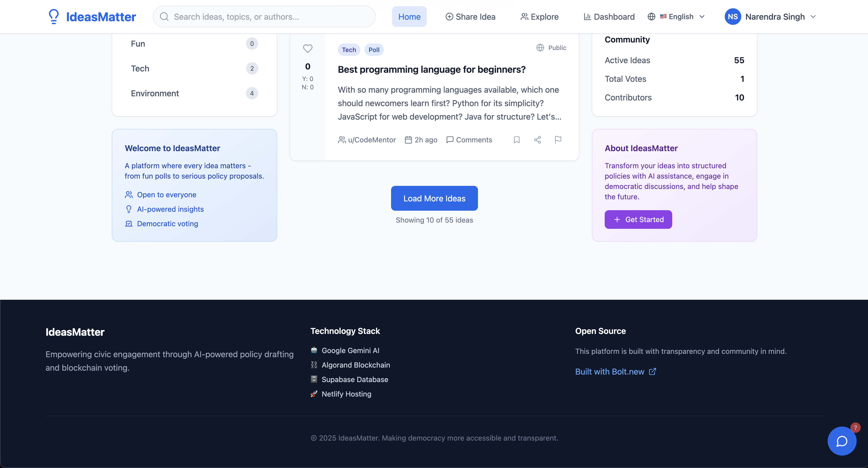Flag the post with report icon
This screenshot has width=868, height=468.
click(558, 140)
